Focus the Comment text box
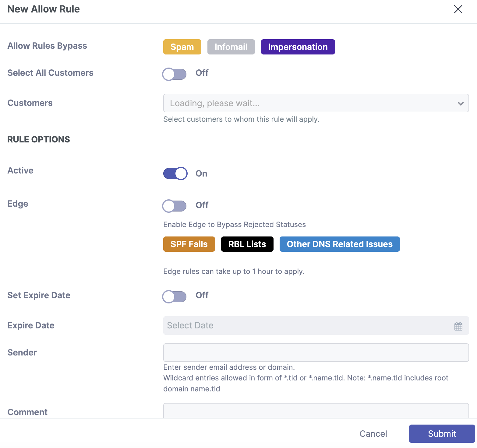 [x=316, y=413]
